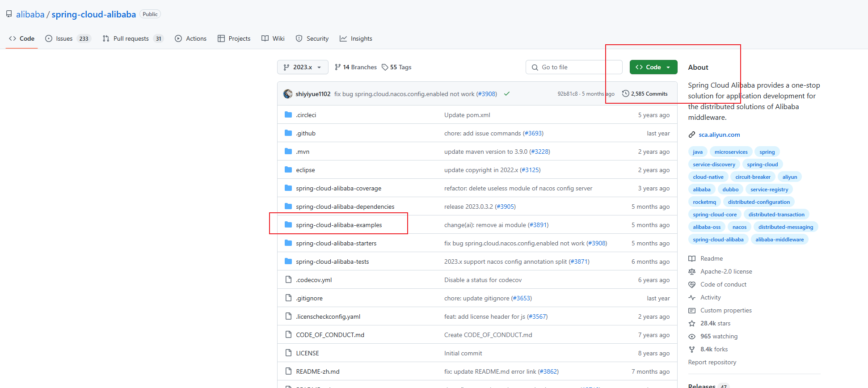
Task: Select the rocketmq topic tag
Action: pos(704,202)
